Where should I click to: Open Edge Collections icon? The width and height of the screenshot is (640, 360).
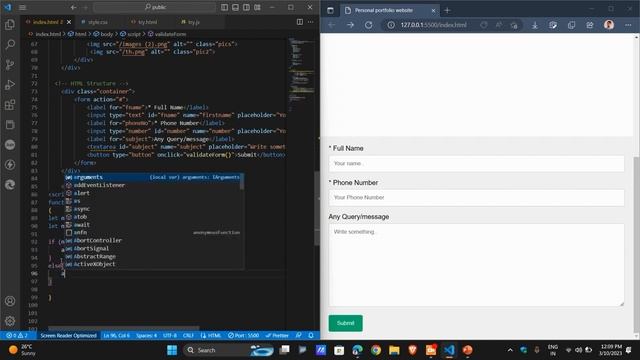click(571, 25)
